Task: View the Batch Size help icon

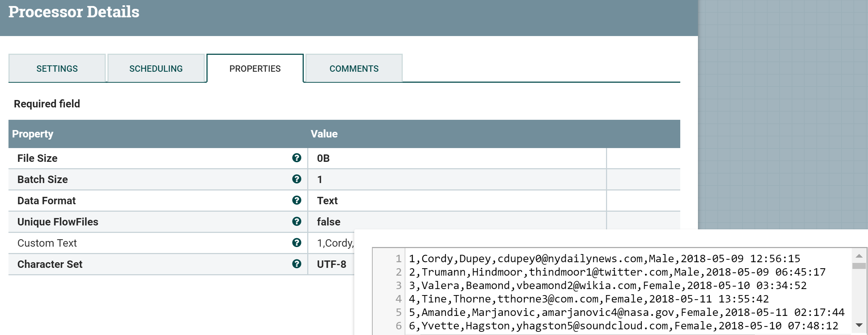Action: click(296, 179)
